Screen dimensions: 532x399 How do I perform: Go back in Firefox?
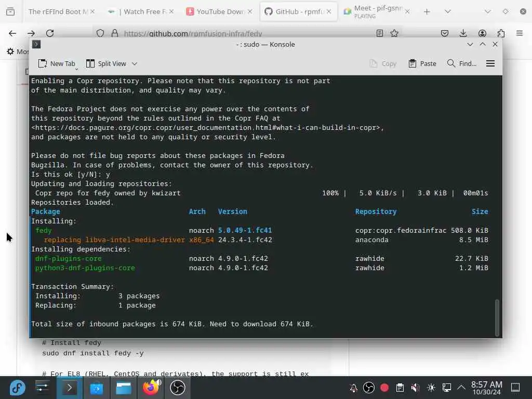click(12, 33)
